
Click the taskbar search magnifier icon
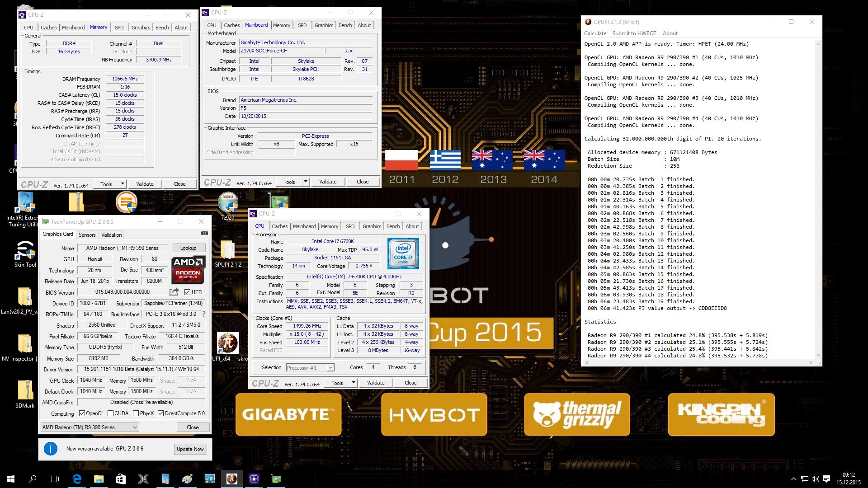[x=33, y=479]
